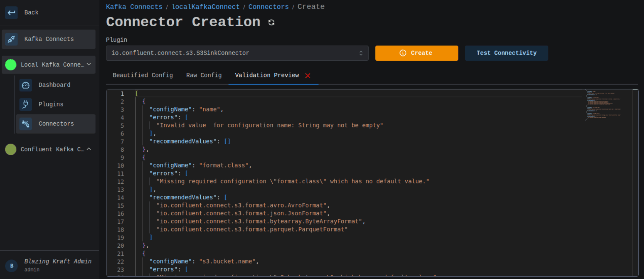This screenshot has height=279, width=644.
Task: Go Back using the sidebar label
Action: coord(31,12)
